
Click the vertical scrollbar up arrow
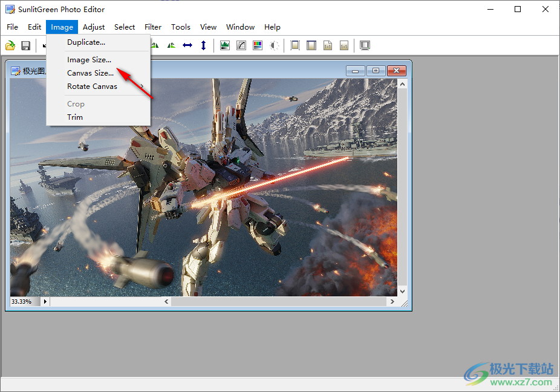click(x=403, y=84)
